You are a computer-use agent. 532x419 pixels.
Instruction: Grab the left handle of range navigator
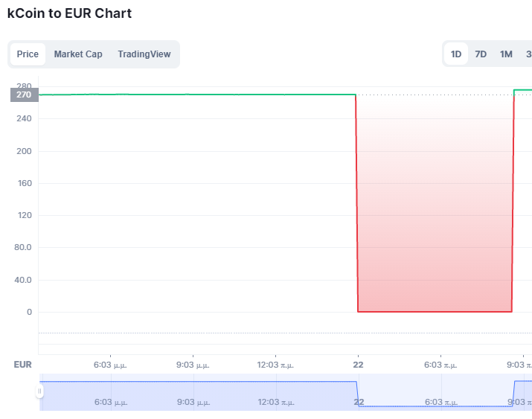coord(39,391)
